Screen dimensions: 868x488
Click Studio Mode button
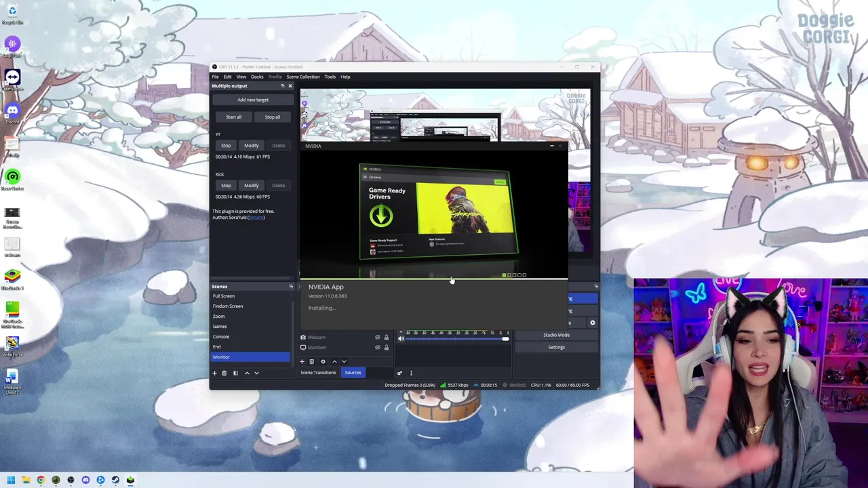click(x=556, y=335)
